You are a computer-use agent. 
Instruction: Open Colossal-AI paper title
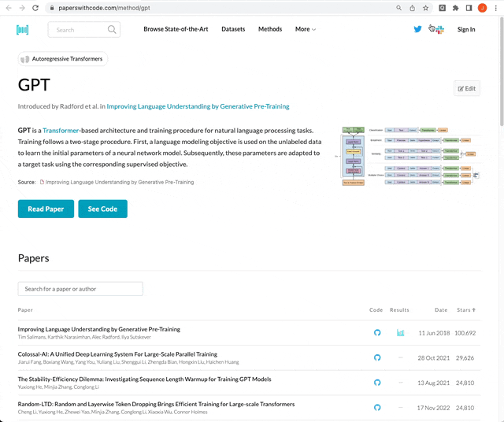click(117, 354)
